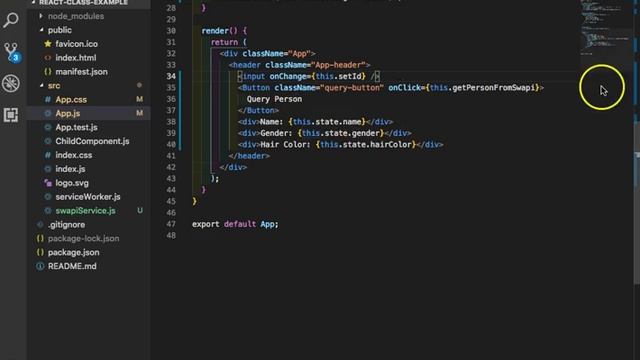Click the star icon beside favicon.ico

click(48, 44)
